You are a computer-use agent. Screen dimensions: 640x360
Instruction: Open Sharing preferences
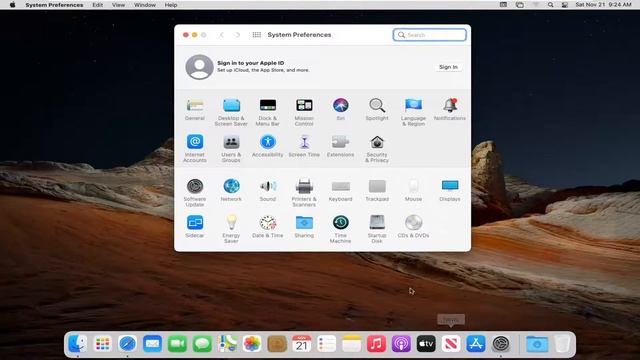point(304,227)
